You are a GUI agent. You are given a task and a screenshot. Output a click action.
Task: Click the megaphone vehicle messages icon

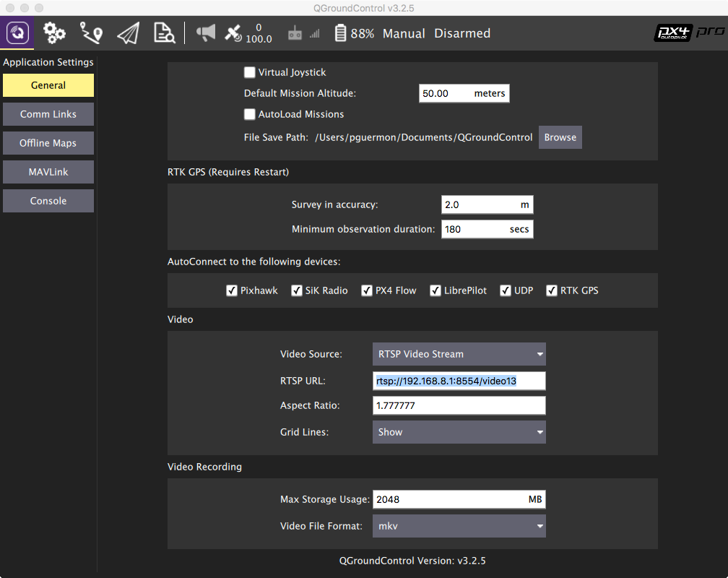click(x=206, y=33)
